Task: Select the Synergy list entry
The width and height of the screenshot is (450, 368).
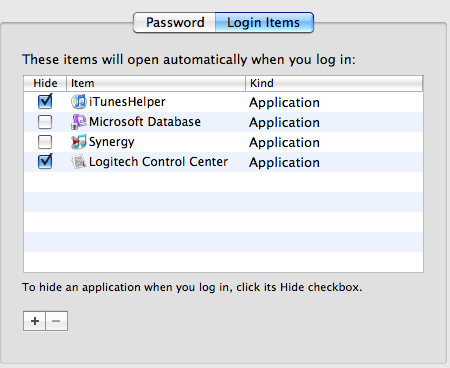Action: pos(112,142)
